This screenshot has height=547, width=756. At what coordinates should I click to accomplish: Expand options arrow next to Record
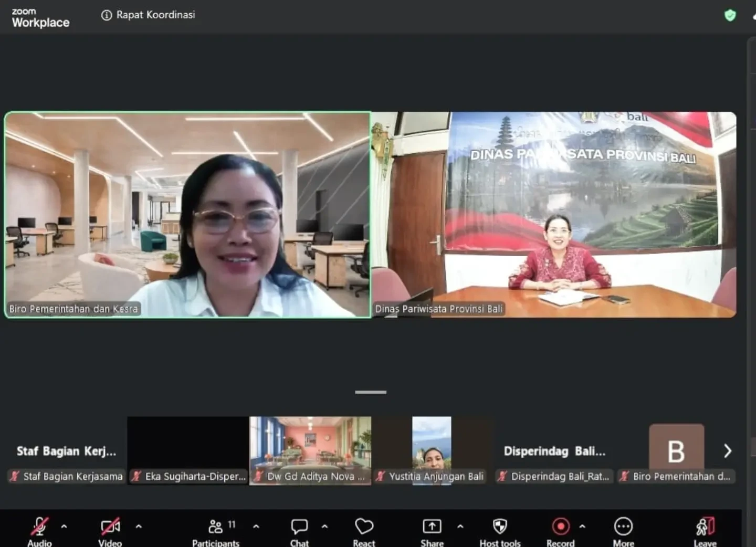(x=582, y=526)
